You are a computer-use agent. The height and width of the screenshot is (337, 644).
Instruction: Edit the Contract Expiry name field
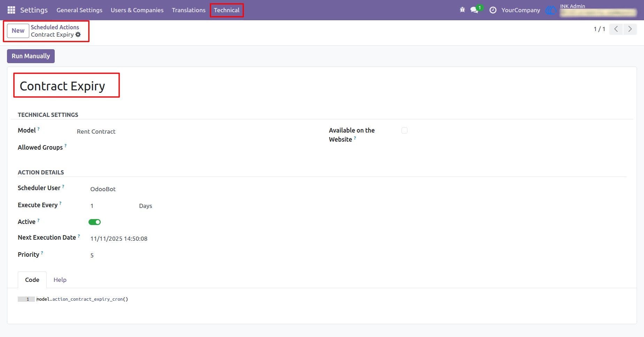(x=62, y=86)
